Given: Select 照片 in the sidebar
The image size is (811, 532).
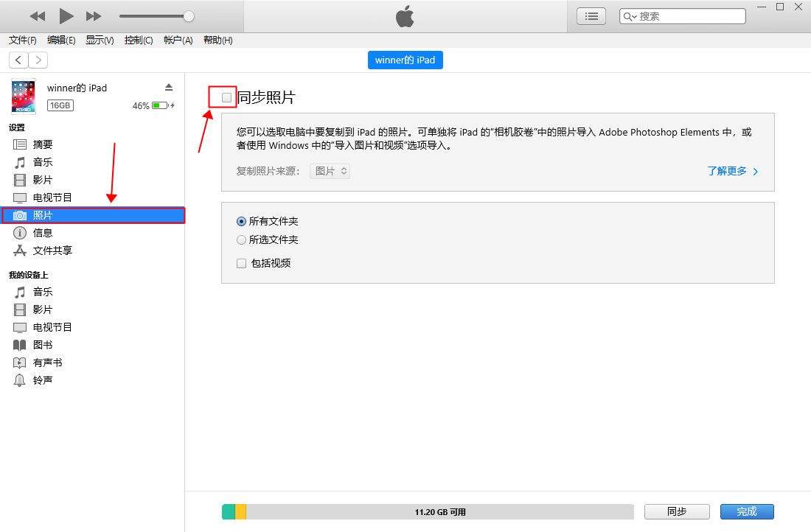Looking at the screenshot, I should click(92, 215).
